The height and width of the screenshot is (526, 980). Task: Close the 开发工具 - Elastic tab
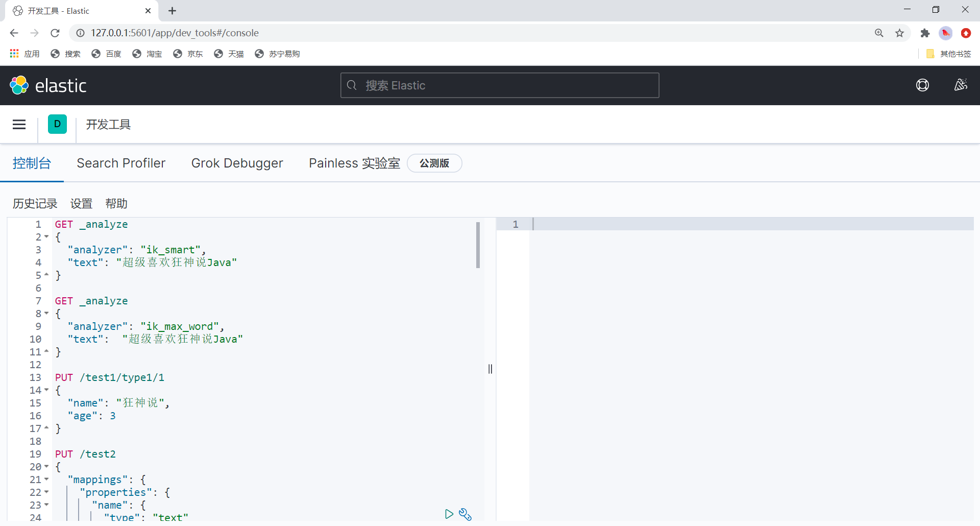click(148, 11)
